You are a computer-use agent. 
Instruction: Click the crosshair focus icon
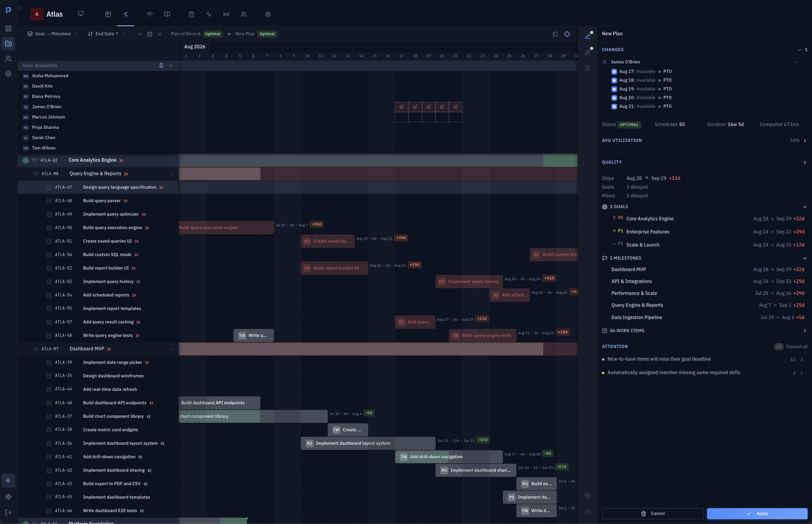click(x=567, y=34)
